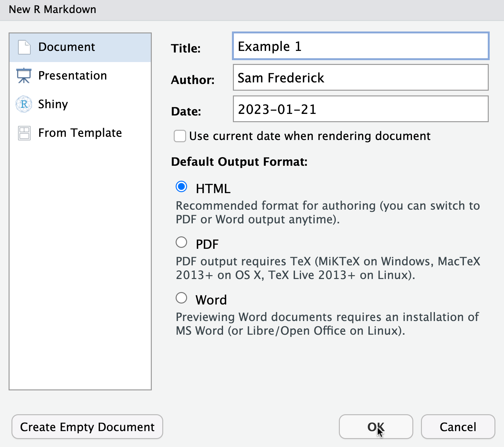
Task: Choose the Presentation text label in list
Action: [73, 76]
